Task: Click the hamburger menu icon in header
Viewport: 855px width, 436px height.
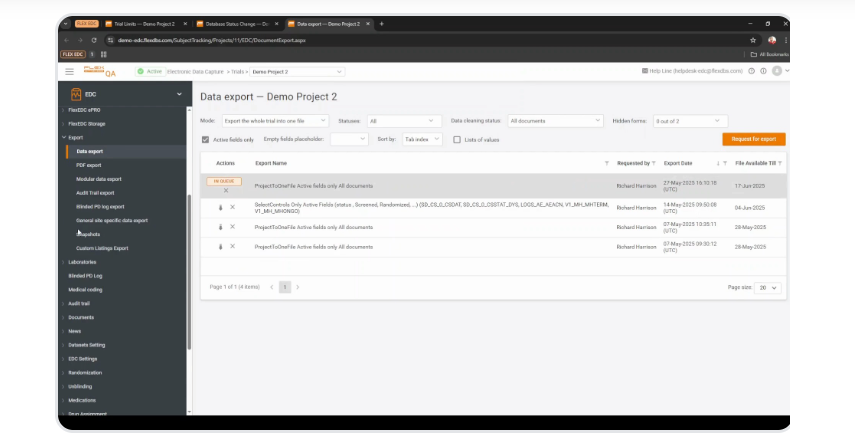Action: [69, 71]
